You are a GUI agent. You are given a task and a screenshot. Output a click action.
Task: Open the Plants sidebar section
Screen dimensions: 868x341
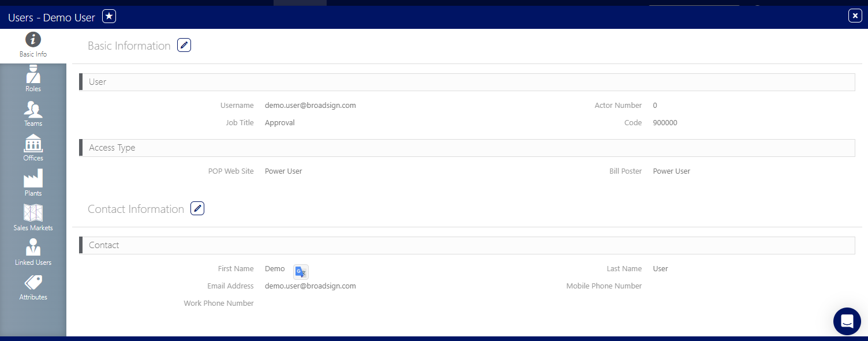(x=33, y=183)
